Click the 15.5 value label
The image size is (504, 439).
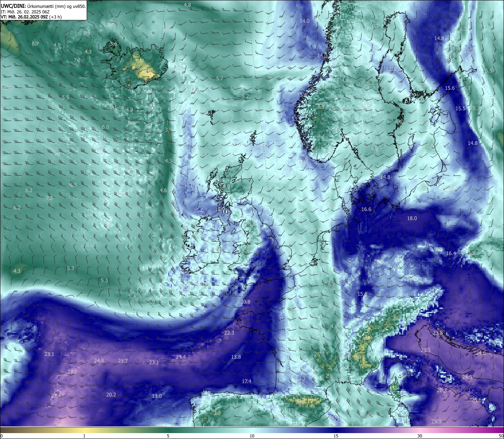click(460, 108)
